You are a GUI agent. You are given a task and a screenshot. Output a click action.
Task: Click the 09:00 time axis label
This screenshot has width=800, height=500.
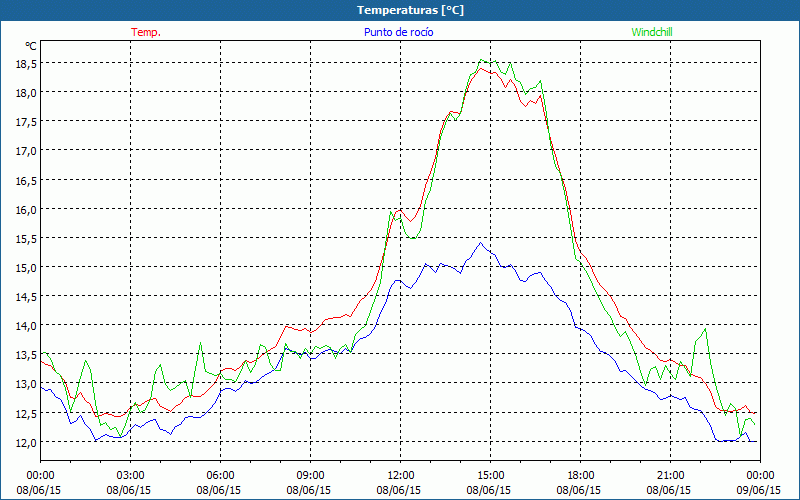click(x=310, y=476)
